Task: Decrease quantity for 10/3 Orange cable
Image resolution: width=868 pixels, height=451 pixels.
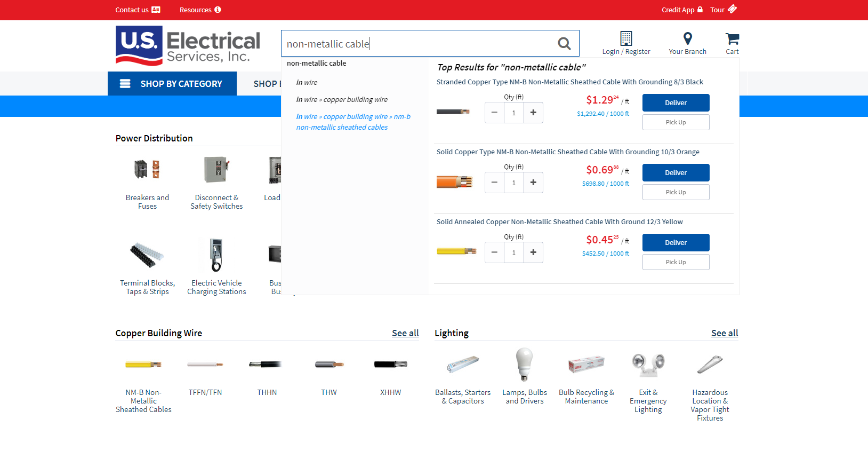Action: click(x=494, y=183)
